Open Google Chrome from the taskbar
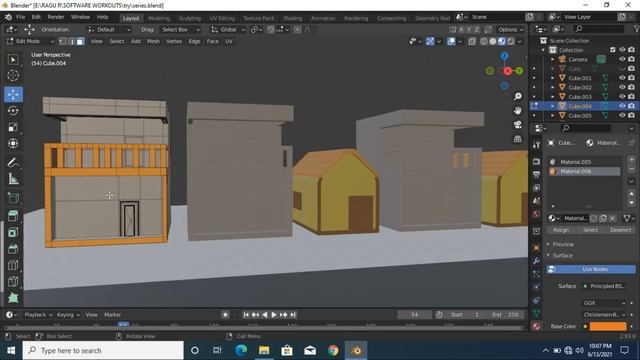Viewport: 640px width, 360px height. 333,351
